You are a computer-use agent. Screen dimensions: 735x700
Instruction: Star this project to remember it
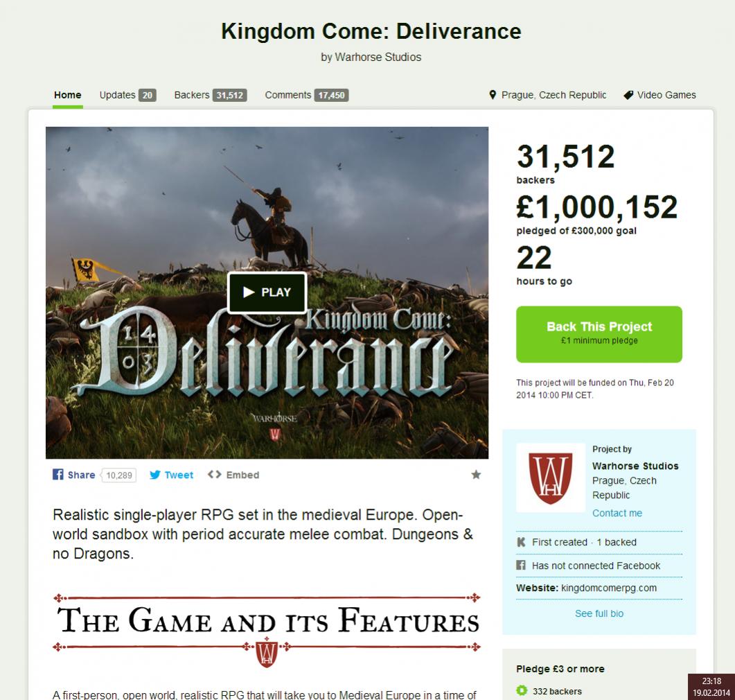(476, 475)
